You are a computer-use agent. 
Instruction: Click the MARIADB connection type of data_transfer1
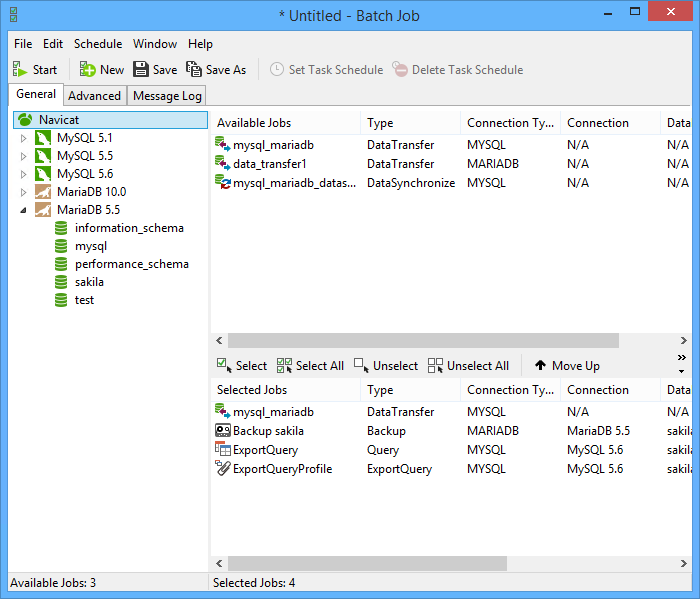[493, 164]
